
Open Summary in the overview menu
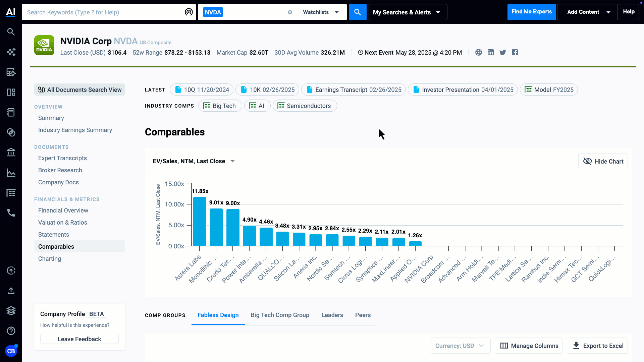point(51,118)
